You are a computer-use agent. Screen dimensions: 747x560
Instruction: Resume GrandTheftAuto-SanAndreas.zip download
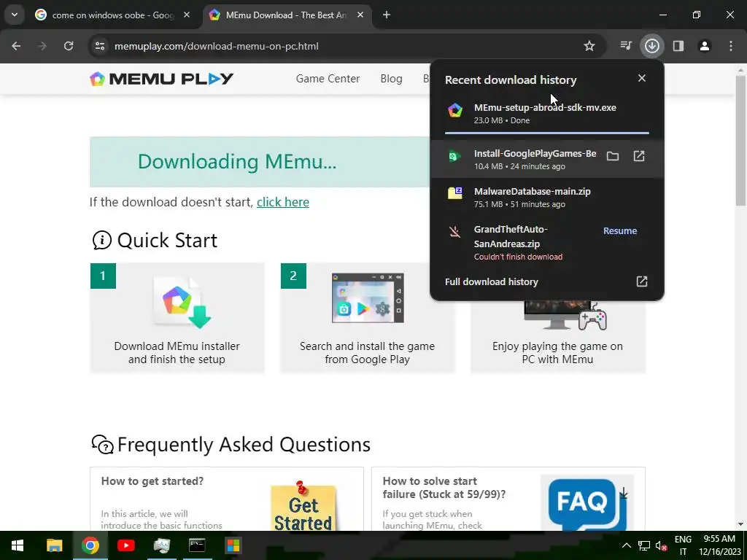pos(620,231)
